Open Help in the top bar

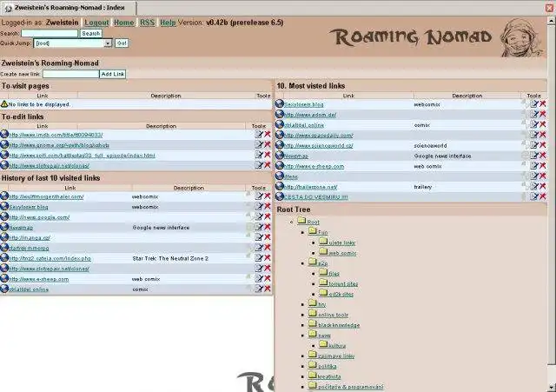click(168, 23)
